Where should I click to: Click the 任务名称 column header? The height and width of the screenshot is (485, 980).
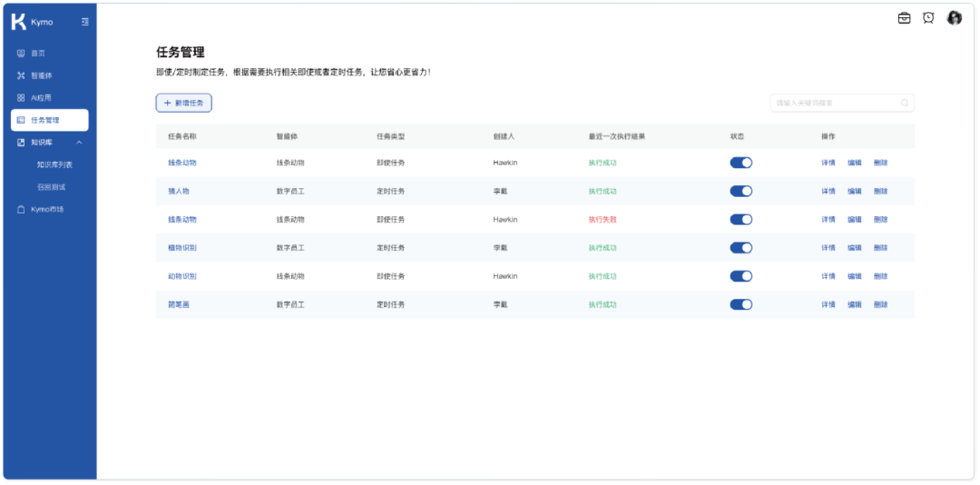(x=182, y=136)
